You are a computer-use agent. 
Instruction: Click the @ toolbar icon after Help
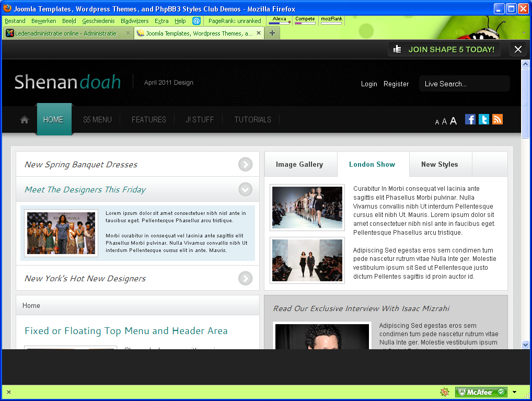pos(196,21)
